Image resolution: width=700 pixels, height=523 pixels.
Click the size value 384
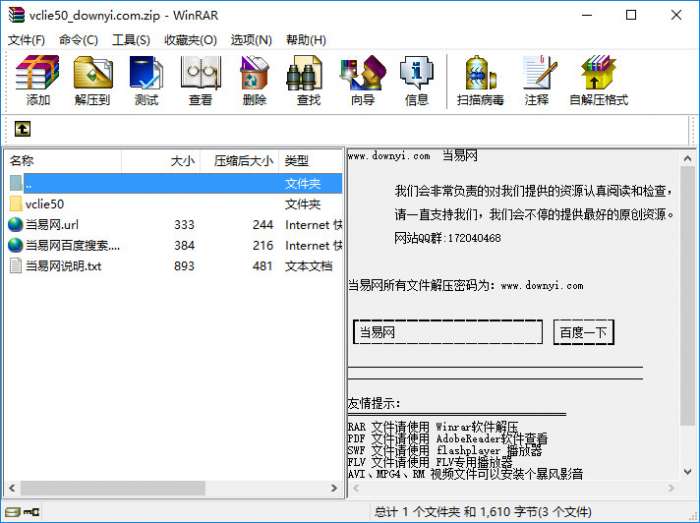(184, 245)
